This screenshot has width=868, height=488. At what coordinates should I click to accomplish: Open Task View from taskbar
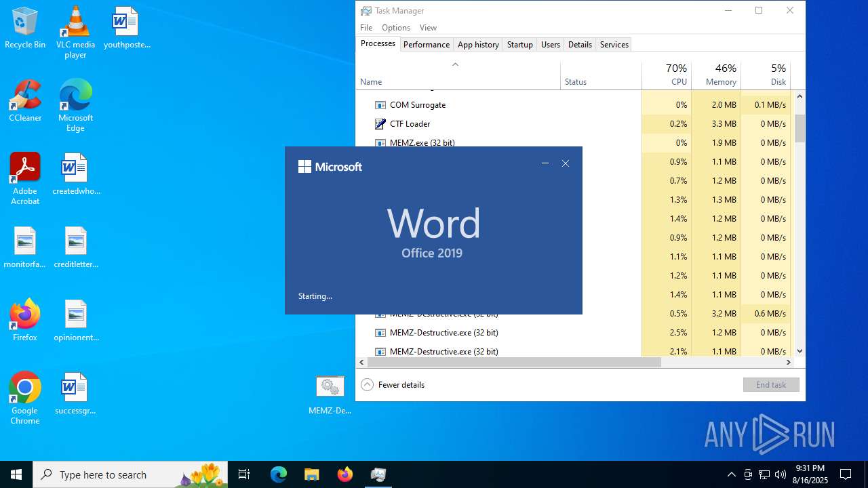244,474
